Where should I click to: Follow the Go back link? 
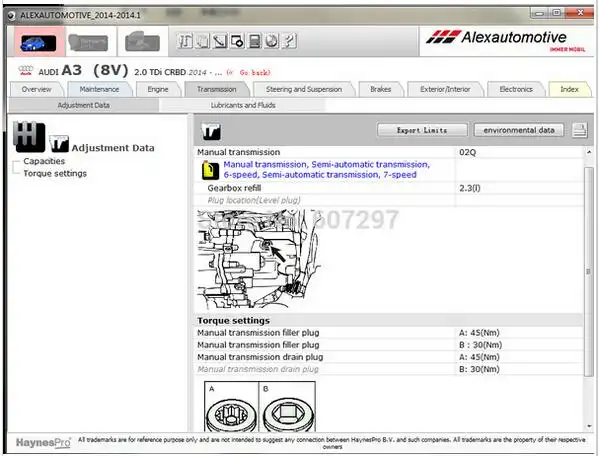(x=255, y=73)
